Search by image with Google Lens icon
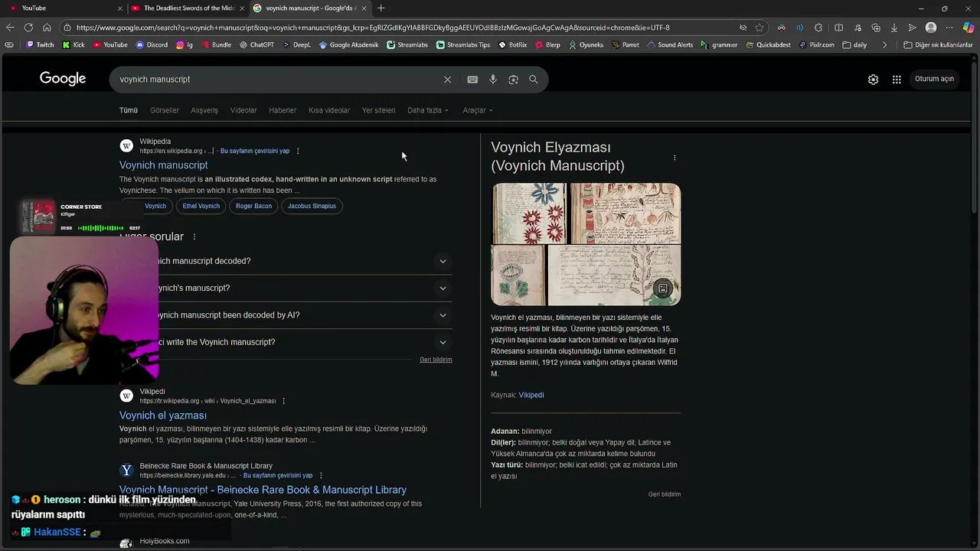Viewport: 980px width, 551px height. click(x=513, y=80)
